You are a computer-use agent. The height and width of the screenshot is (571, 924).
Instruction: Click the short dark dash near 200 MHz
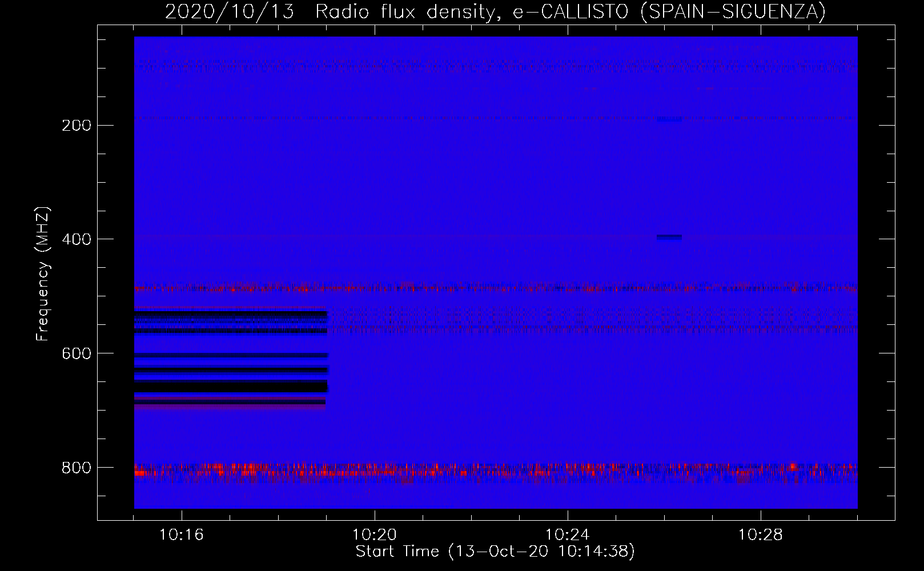click(x=669, y=119)
